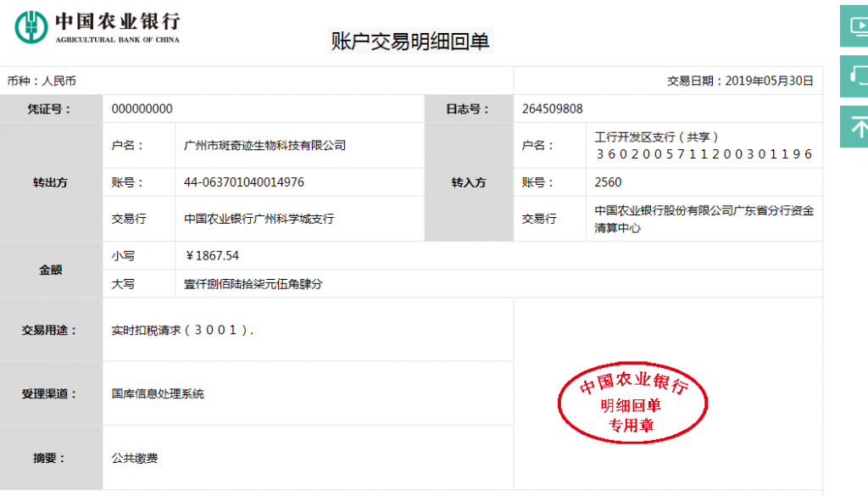
Task: Click voucher number 000000000
Action: point(142,109)
